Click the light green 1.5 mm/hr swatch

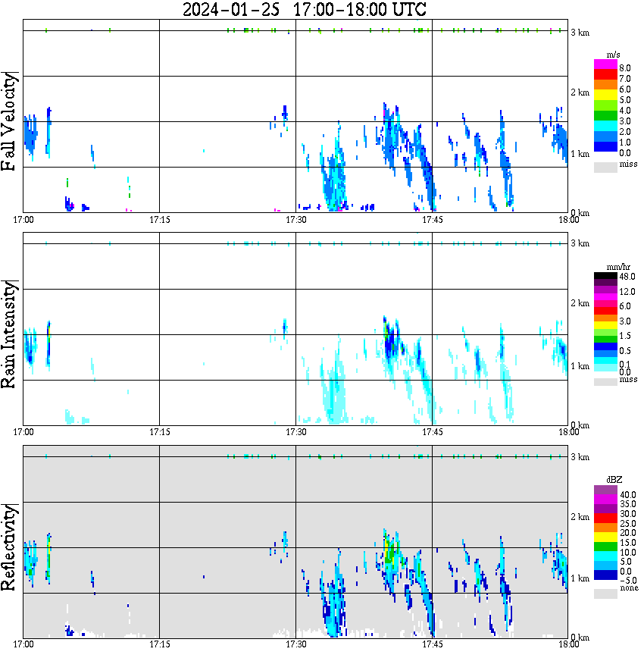pos(605,332)
